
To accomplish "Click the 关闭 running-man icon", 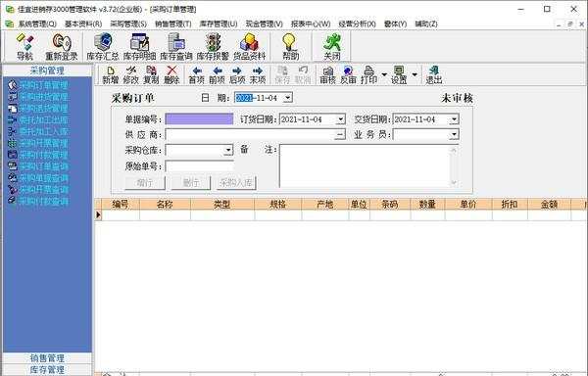I will click(x=332, y=47).
